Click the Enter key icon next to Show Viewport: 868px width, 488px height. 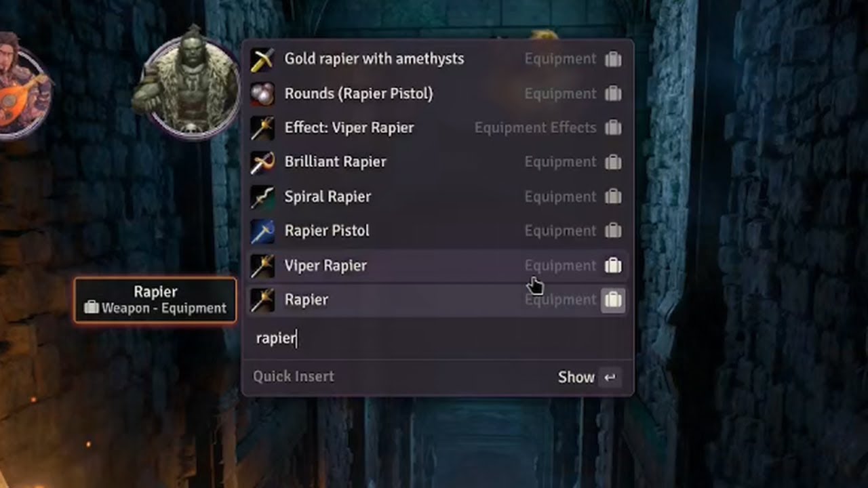point(610,378)
